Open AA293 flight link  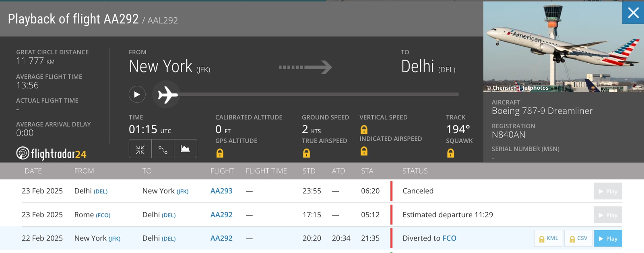(x=221, y=191)
